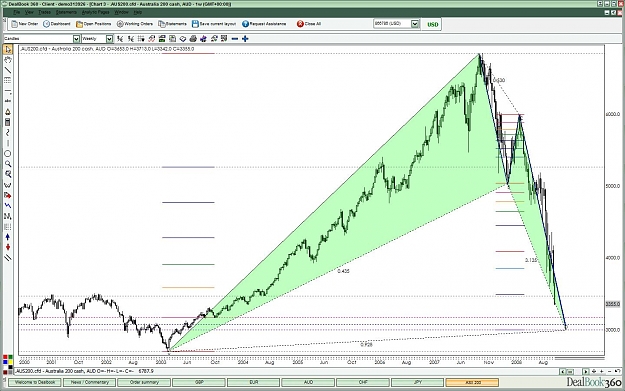This screenshot has height=391, width=625.
Task: Switch to the EUR tab
Action: tap(254, 382)
